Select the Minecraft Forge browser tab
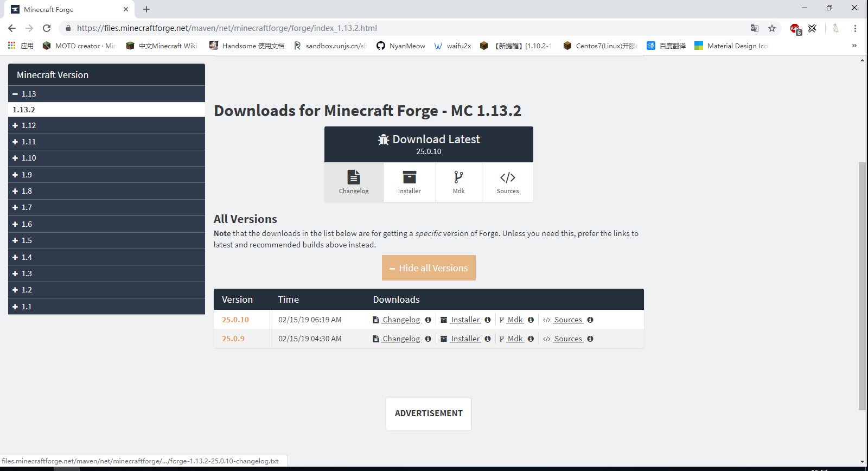The height and width of the screenshot is (471, 868). (69, 9)
